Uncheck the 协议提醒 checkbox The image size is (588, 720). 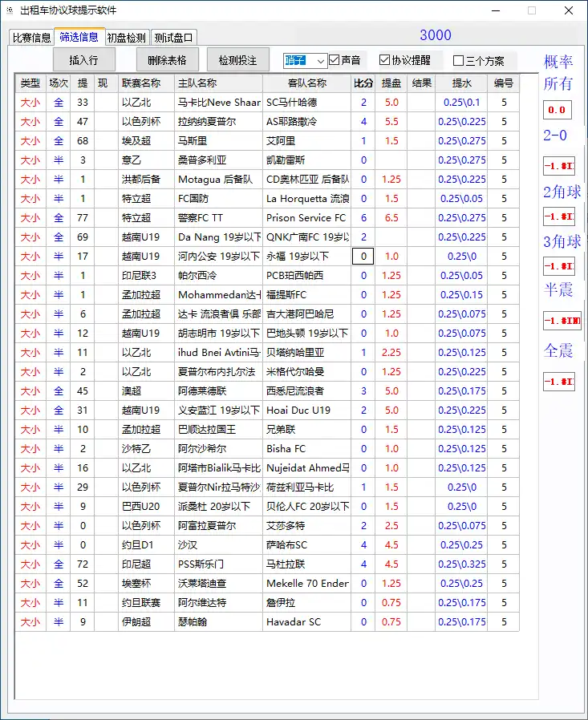click(x=384, y=60)
